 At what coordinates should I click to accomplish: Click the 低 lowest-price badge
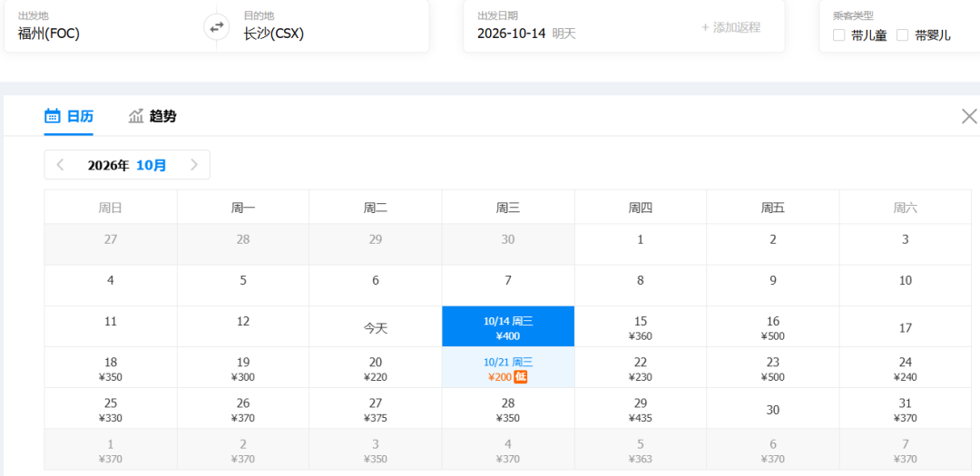(521, 376)
